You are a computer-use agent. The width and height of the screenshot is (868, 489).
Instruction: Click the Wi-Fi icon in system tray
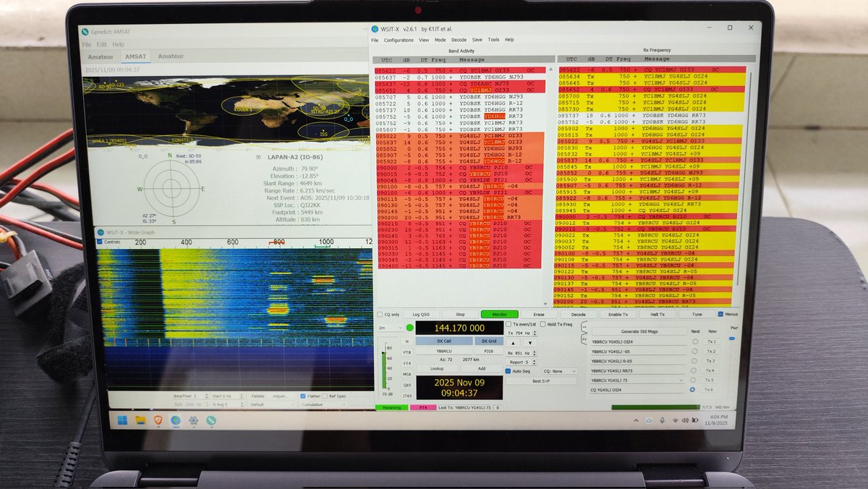point(675,420)
